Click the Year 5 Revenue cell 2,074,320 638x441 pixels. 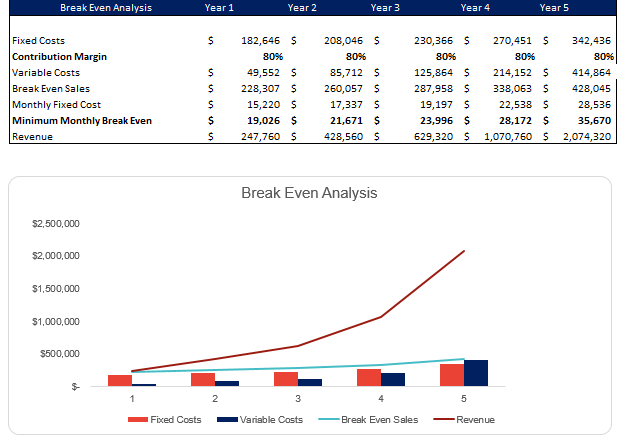[586, 137]
